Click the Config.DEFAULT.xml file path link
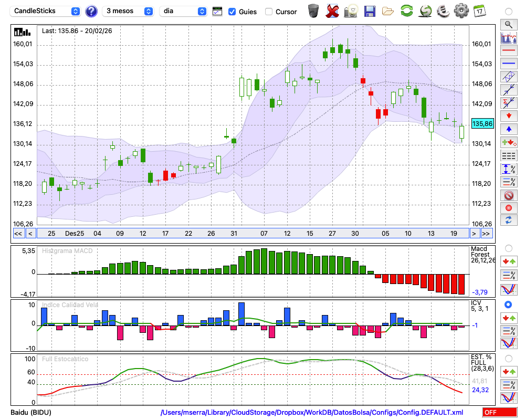Viewport: 525px width, 420px height. click(312, 413)
